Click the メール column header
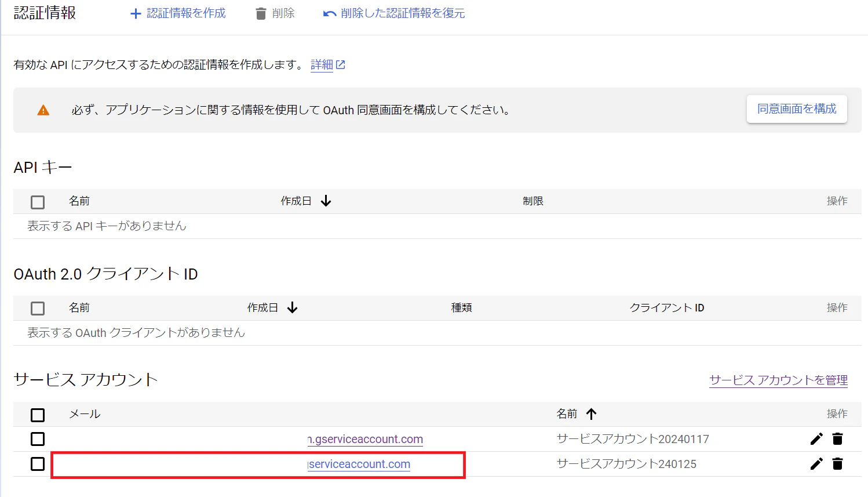 (85, 414)
